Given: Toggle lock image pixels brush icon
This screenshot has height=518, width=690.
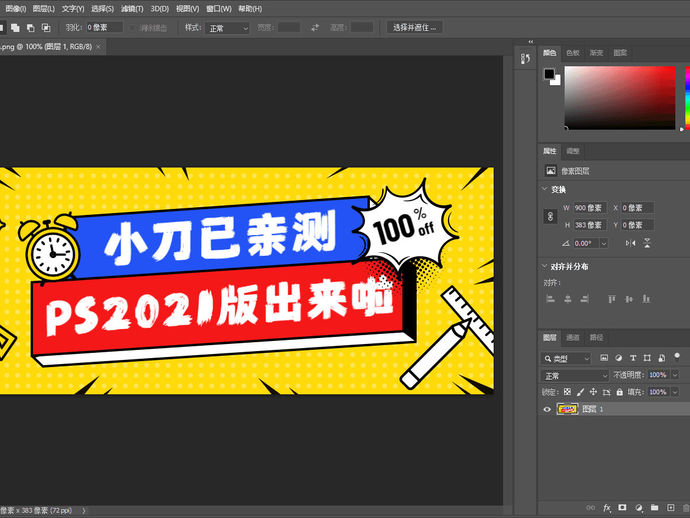Looking at the screenshot, I should coord(580,392).
